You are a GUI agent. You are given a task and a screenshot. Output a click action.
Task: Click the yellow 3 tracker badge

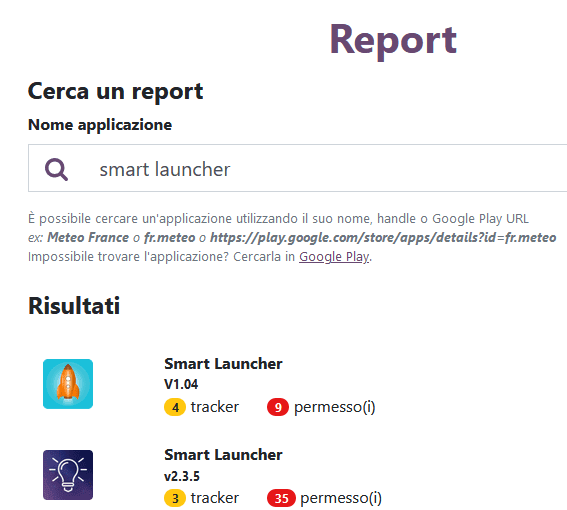(175, 498)
